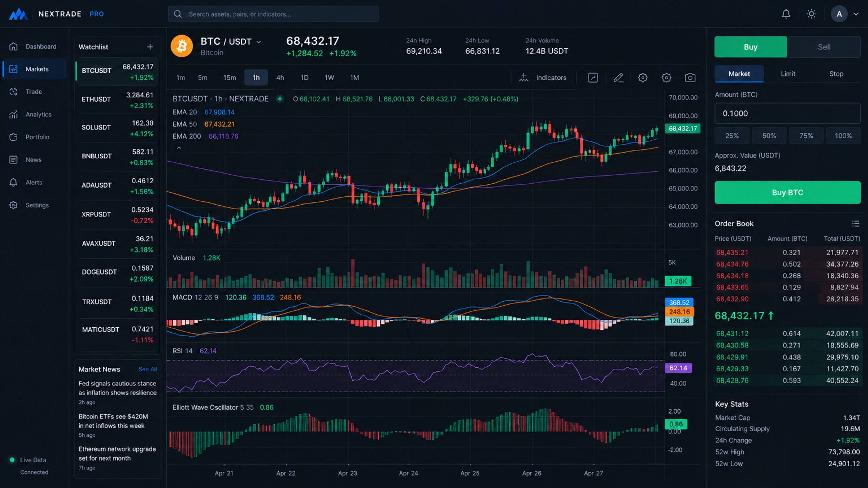Take a chart snapshot with camera icon
The height and width of the screenshot is (488, 868).
click(690, 78)
